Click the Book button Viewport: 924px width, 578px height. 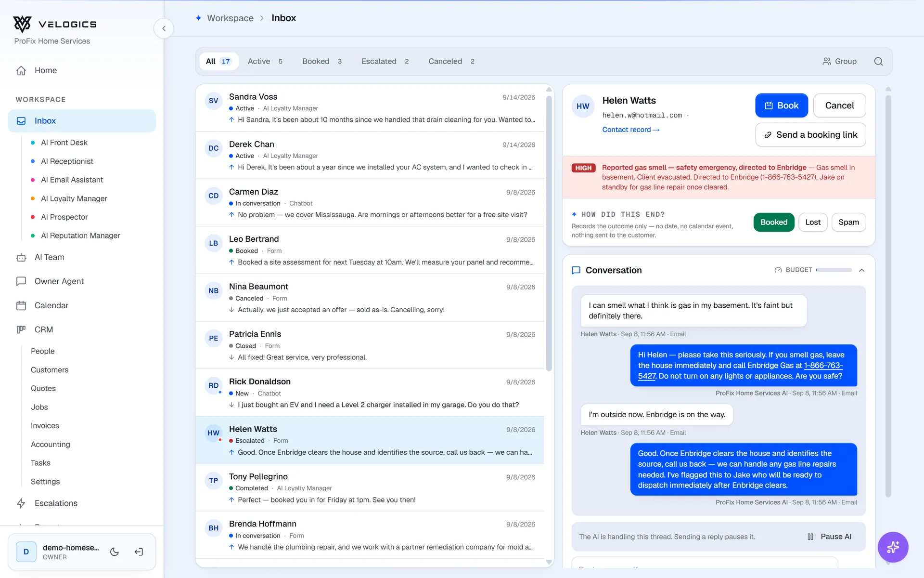click(782, 105)
